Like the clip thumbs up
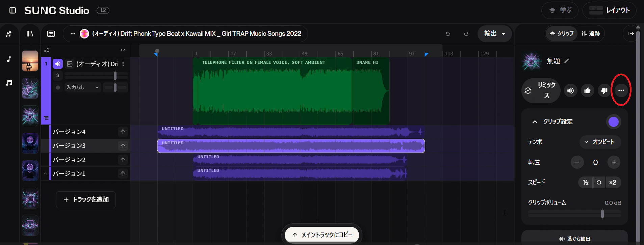This screenshot has height=245, width=644. (x=587, y=90)
